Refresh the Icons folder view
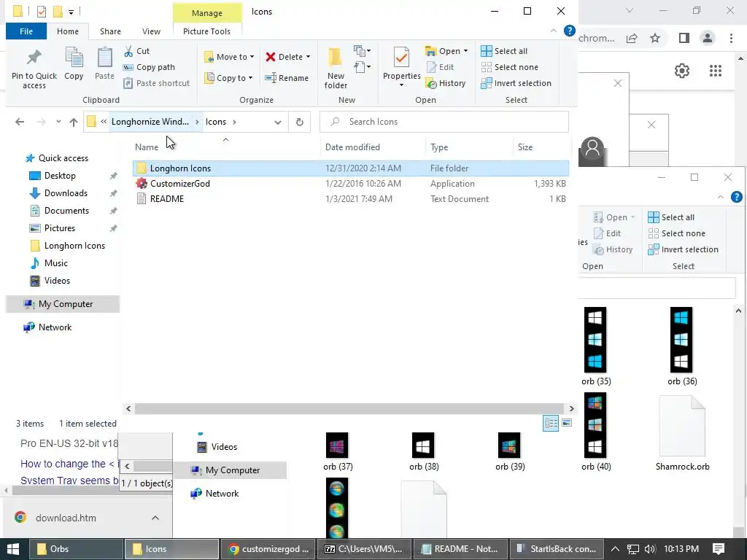 coord(300,122)
